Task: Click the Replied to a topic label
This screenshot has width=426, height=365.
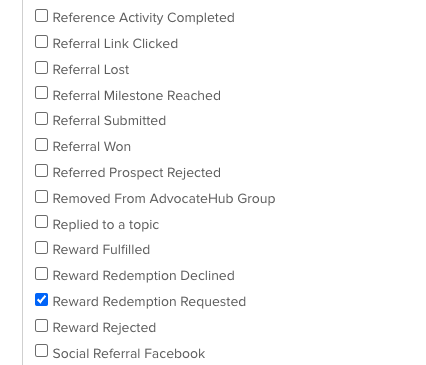Action: (106, 225)
